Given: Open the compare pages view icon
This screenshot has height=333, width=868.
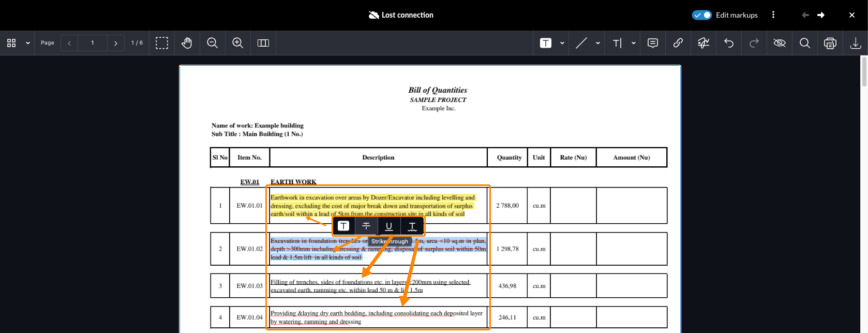Looking at the screenshot, I should click(263, 43).
